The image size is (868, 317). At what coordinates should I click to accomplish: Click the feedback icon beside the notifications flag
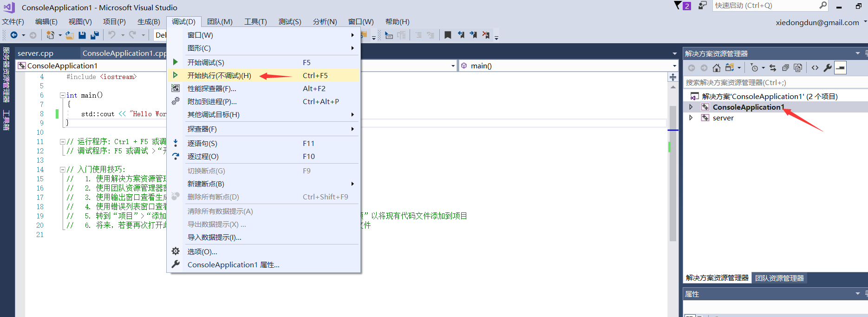click(x=703, y=6)
